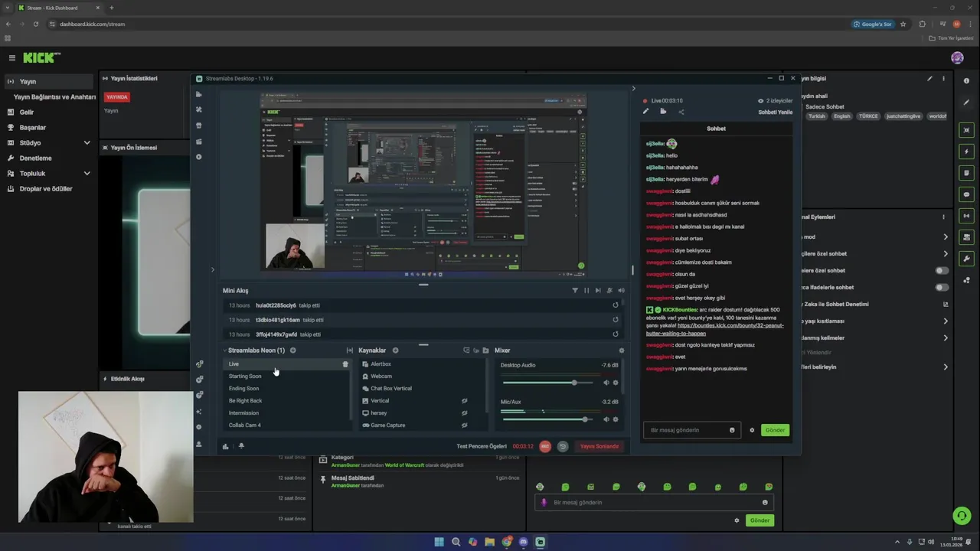Replay the t3dbio481gk16am follow alert
The width and height of the screenshot is (980, 551).
point(616,320)
